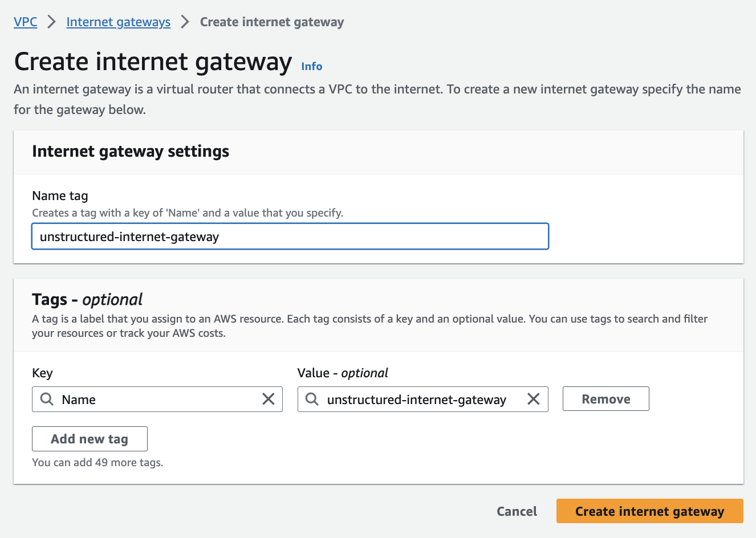Open the Info link beside the page title
The height and width of the screenshot is (538, 756).
(311, 66)
